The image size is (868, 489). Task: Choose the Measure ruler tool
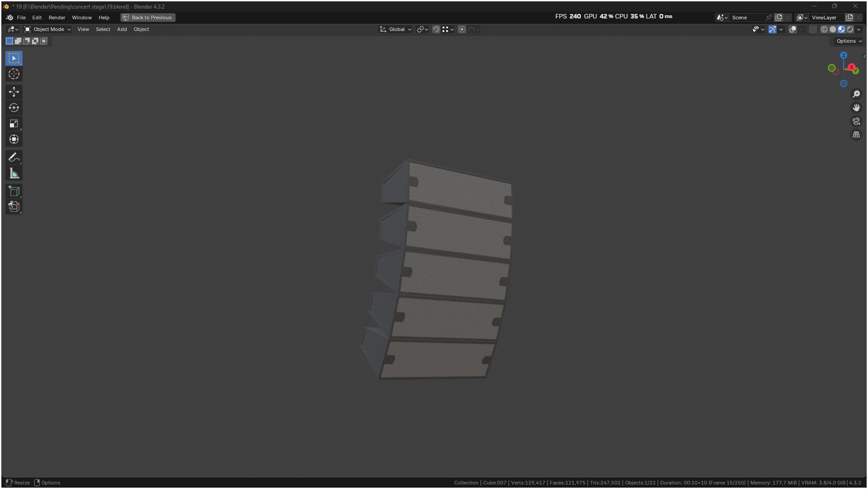[14, 173]
